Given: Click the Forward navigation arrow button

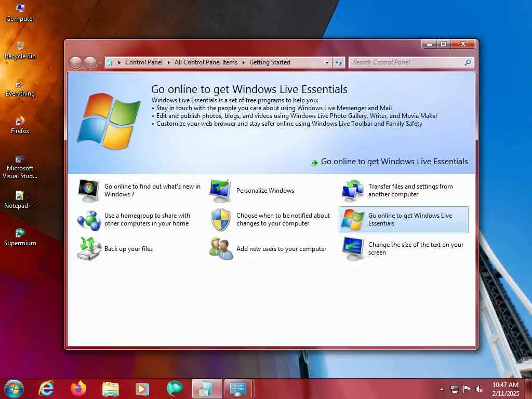Looking at the screenshot, I should point(90,62).
